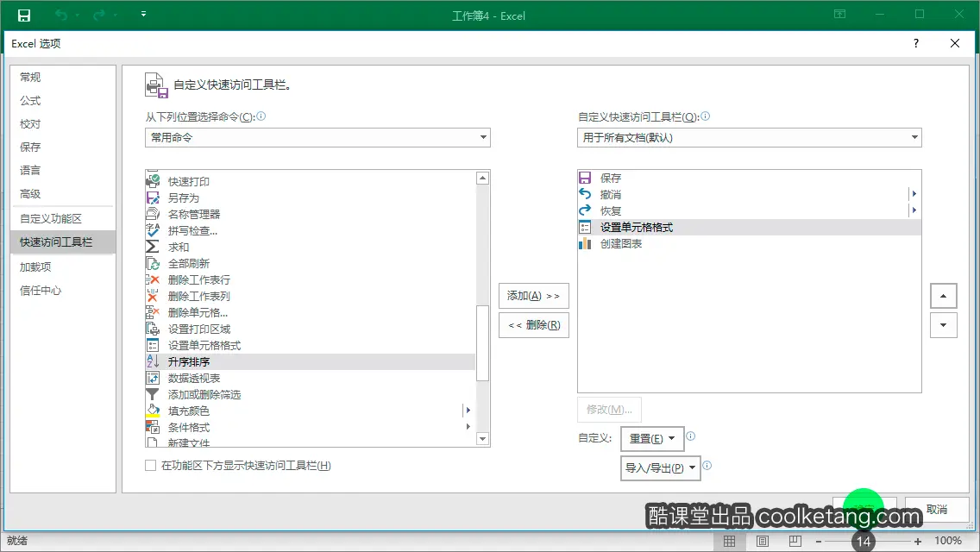Select 升序排序 A-Z icon
This screenshot has width=980, height=552.
(x=153, y=361)
